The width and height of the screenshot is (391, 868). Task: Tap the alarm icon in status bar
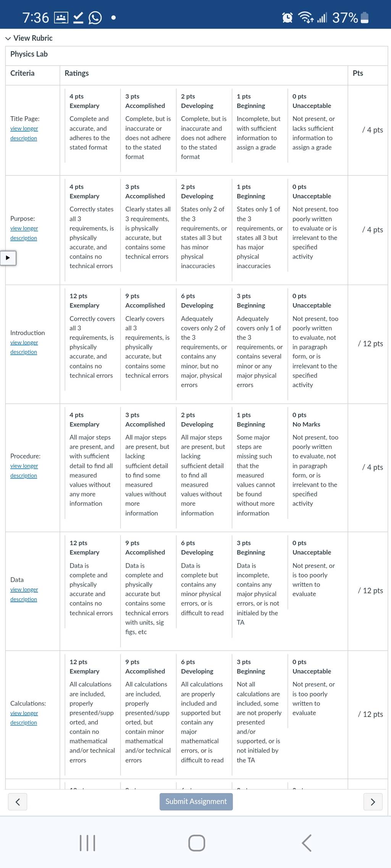[287, 18]
